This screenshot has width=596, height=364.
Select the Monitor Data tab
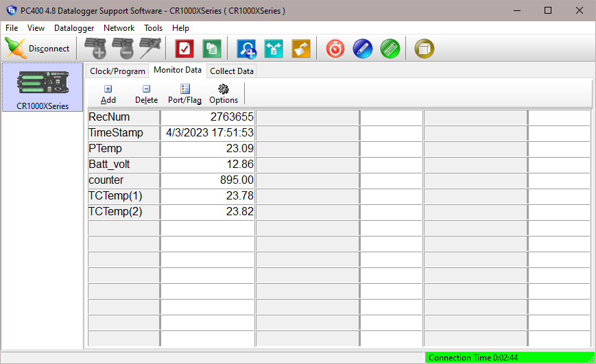click(x=178, y=71)
